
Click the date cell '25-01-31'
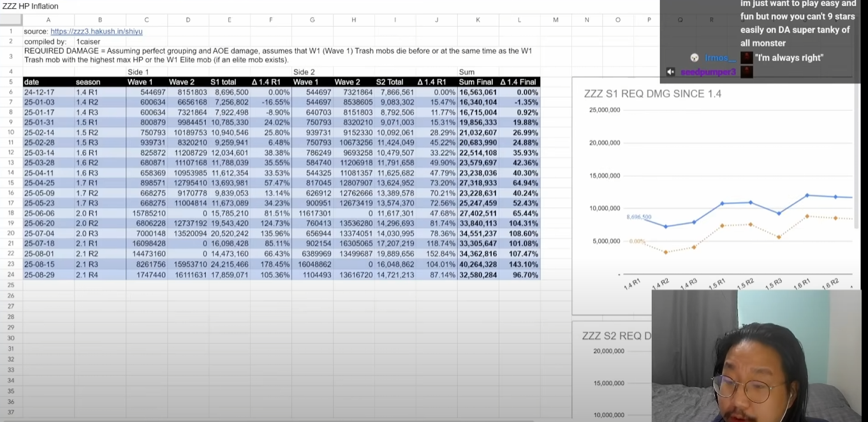point(48,122)
